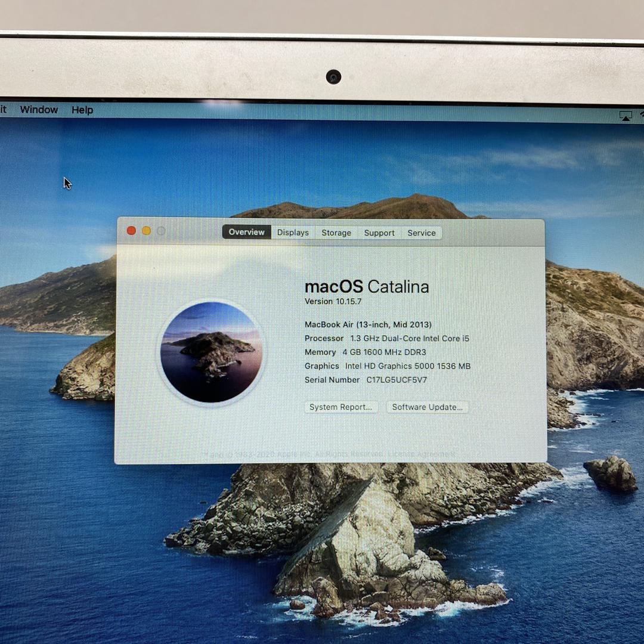Select the Overview tab
This screenshot has width=644, height=644.
[246, 232]
